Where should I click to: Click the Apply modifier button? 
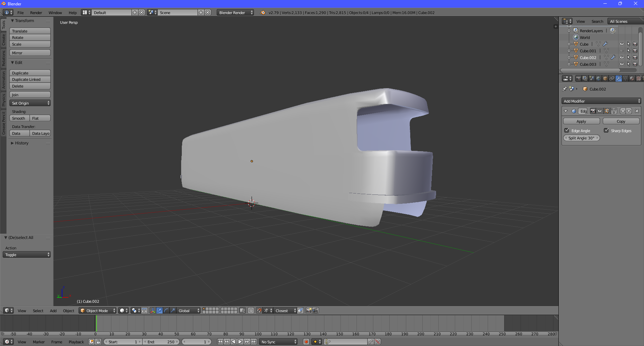[581, 121]
